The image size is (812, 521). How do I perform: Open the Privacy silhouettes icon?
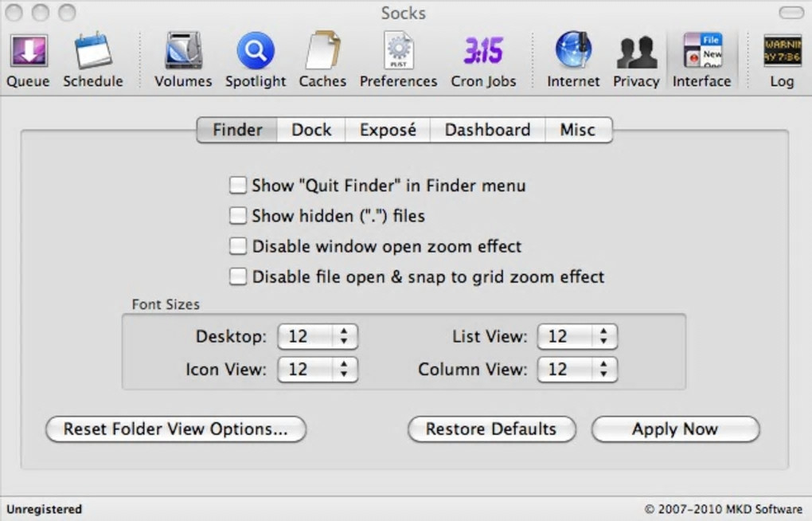pos(636,53)
